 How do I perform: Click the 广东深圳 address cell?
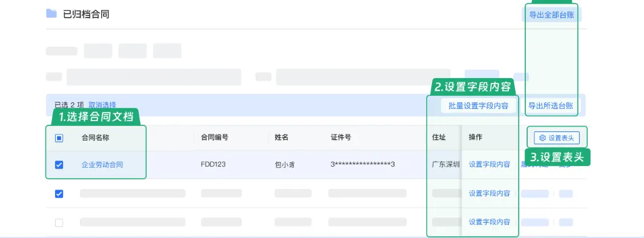(446, 165)
